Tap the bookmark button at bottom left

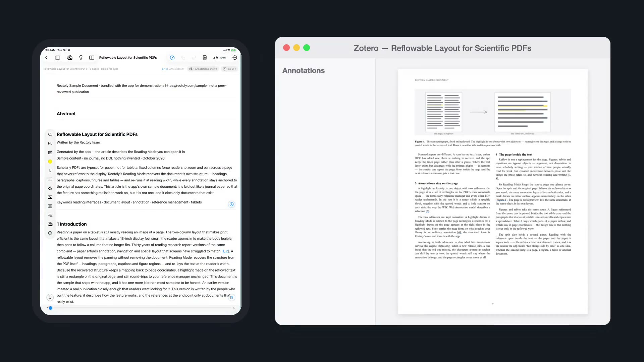click(x=50, y=297)
